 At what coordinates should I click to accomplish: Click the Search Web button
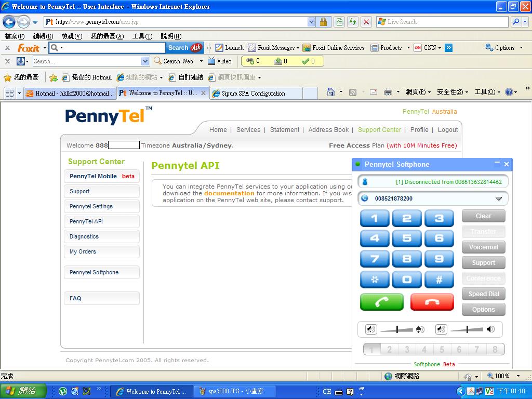[x=174, y=61]
